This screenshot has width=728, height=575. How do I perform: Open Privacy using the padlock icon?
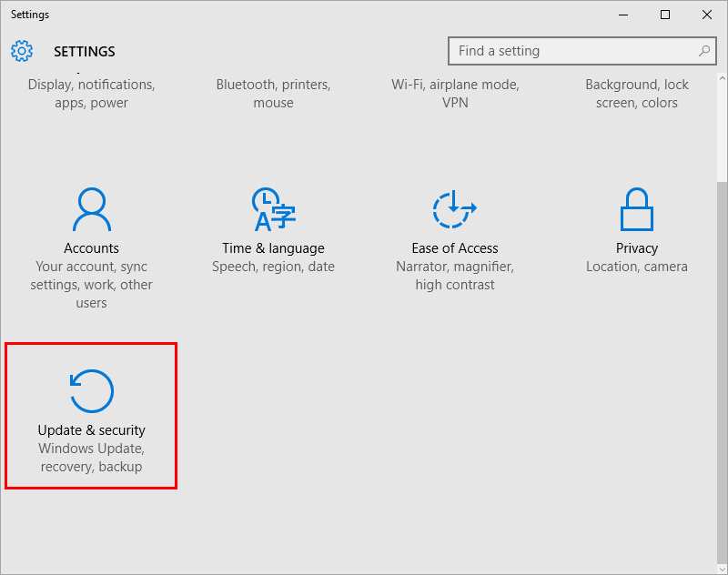tap(637, 210)
